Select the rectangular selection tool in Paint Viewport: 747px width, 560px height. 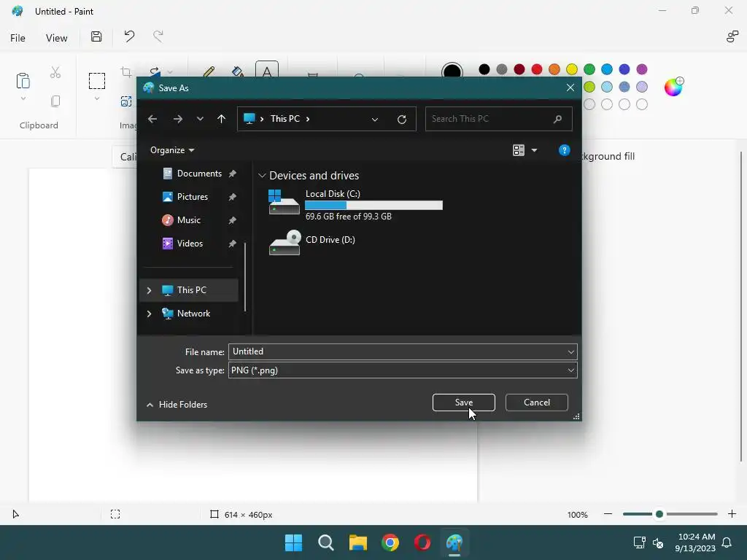point(97,81)
